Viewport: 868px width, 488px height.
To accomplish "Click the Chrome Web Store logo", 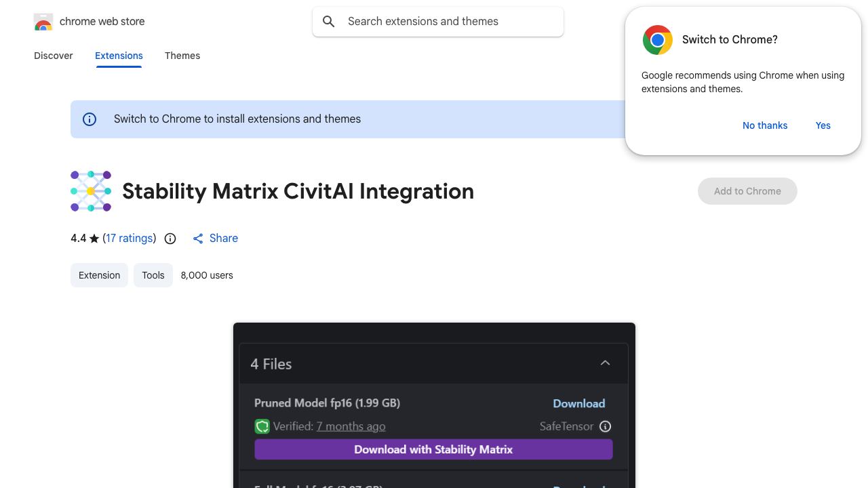I will pos(43,22).
